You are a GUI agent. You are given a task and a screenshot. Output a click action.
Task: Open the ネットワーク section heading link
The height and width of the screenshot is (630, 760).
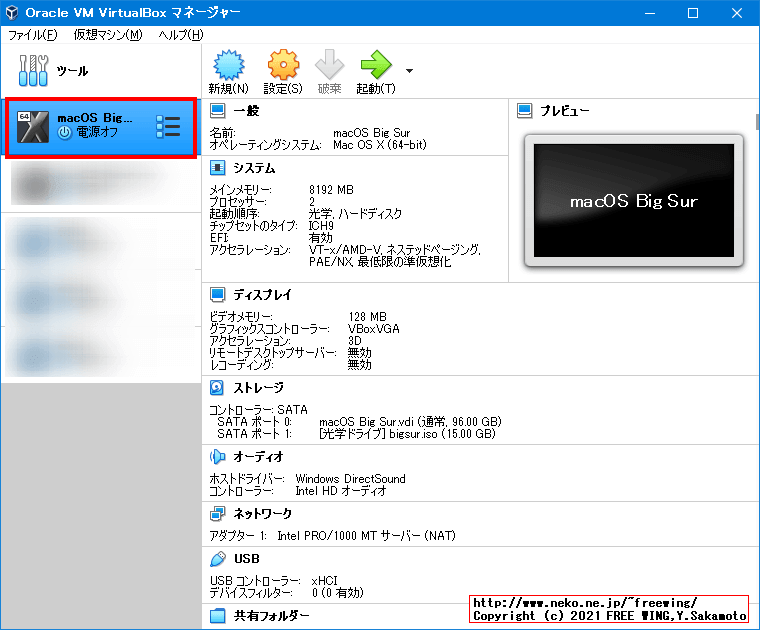coord(263,514)
